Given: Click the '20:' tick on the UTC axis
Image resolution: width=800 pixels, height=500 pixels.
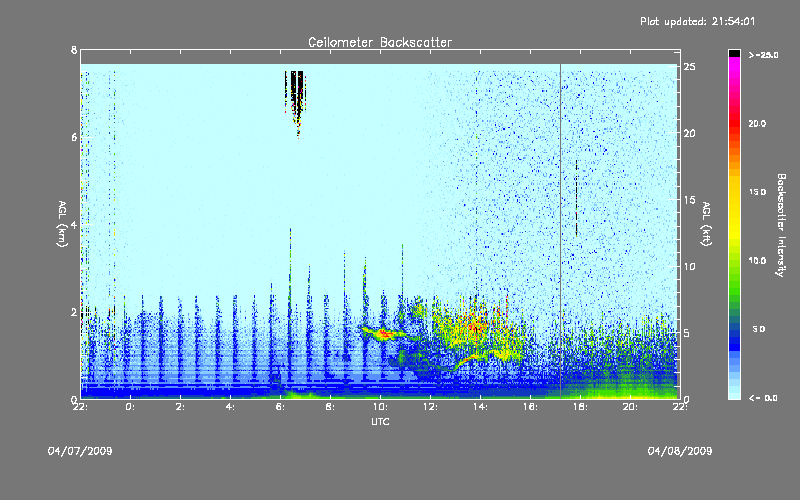Looking at the screenshot, I should pos(630,407).
